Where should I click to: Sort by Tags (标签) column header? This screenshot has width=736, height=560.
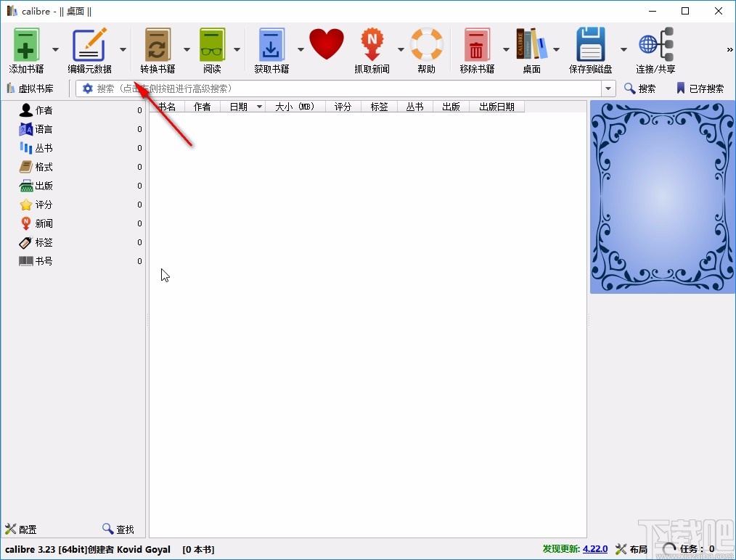coord(380,107)
